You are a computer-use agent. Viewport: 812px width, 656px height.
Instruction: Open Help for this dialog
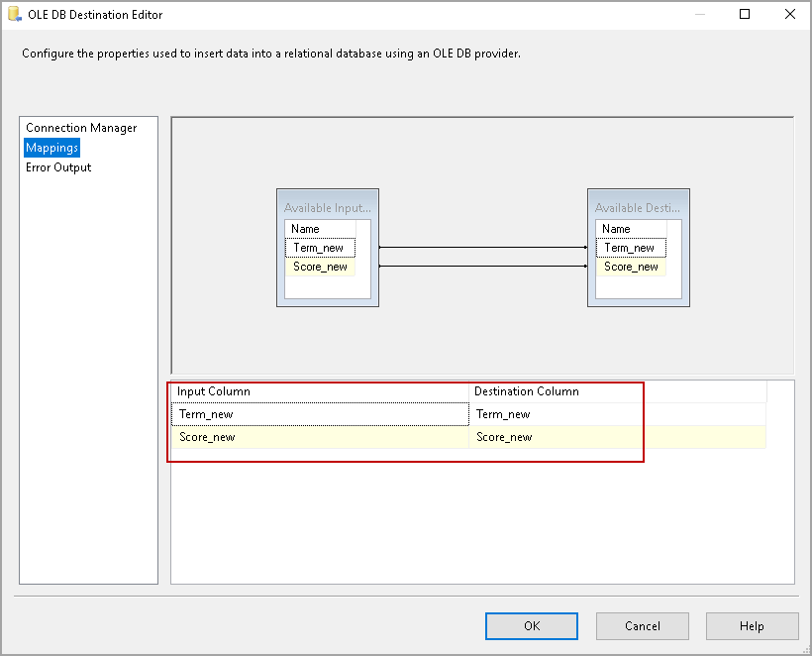[x=752, y=626]
